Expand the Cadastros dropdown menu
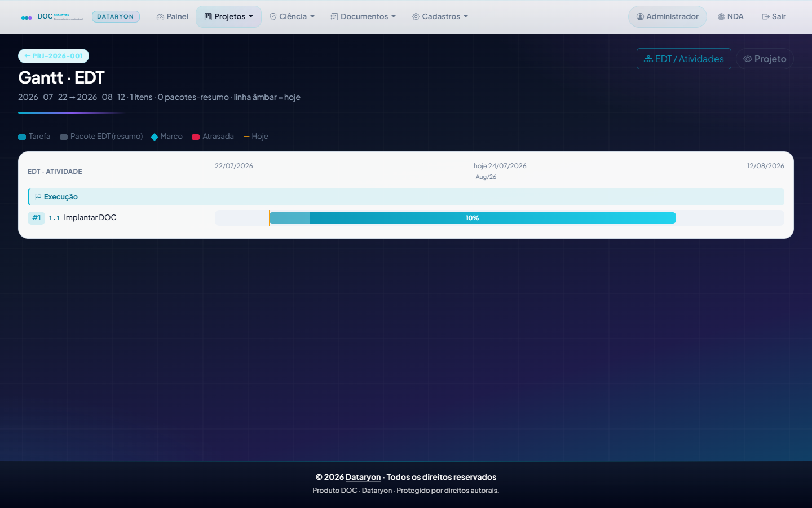Image resolution: width=812 pixels, height=508 pixels. tap(440, 17)
